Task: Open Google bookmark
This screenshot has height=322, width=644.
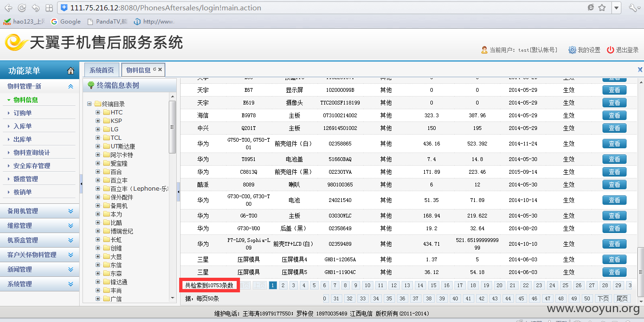Action: [66, 22]
